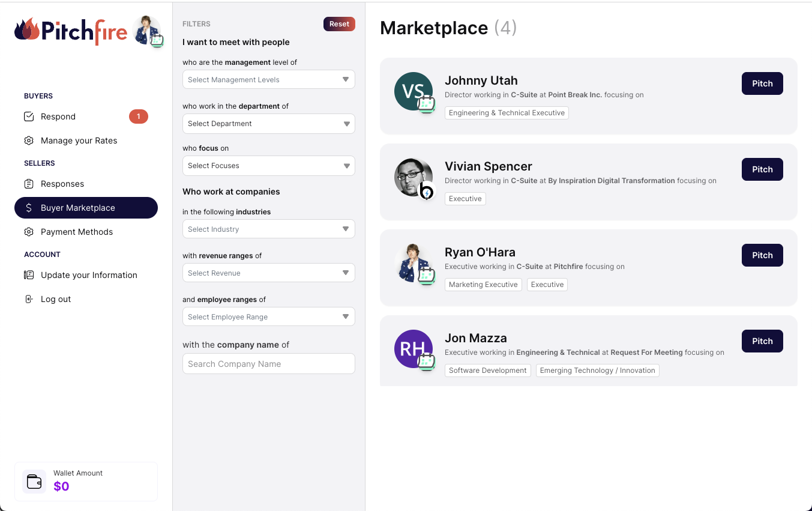Expand the Select Industry dropdown
The image size is (812, 511).
tap(268, 229)
